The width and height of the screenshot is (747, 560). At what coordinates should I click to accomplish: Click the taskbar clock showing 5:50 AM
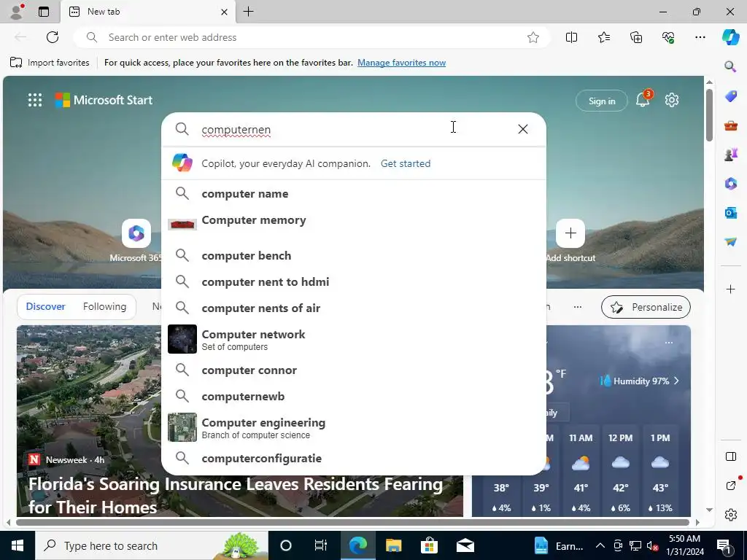click(x=685, y=545)
